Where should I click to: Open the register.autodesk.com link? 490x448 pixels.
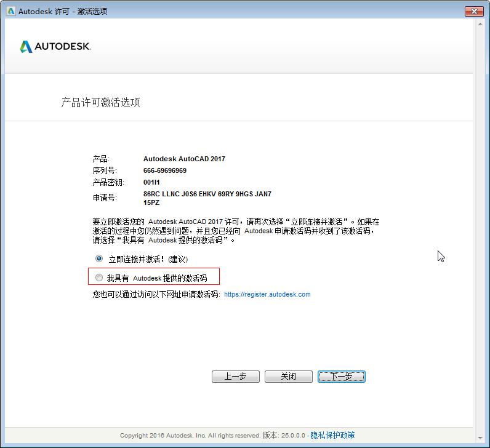[x=267, y=294]
